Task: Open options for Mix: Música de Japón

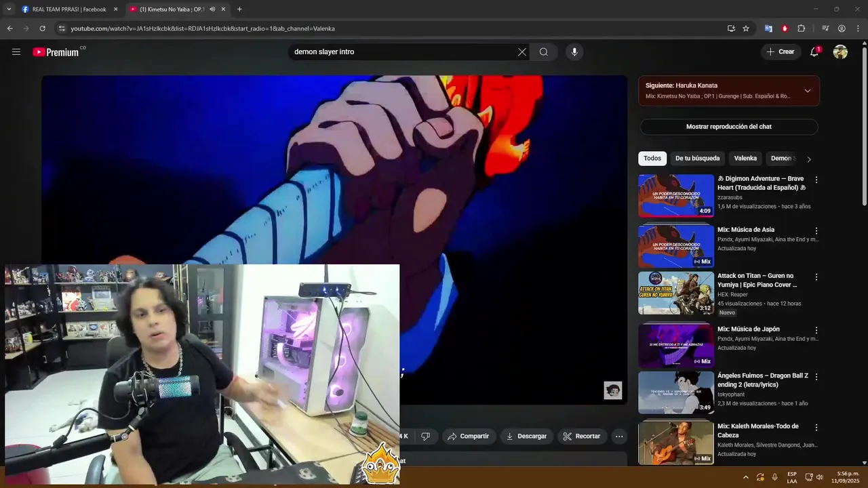Action: click(816, 331)
